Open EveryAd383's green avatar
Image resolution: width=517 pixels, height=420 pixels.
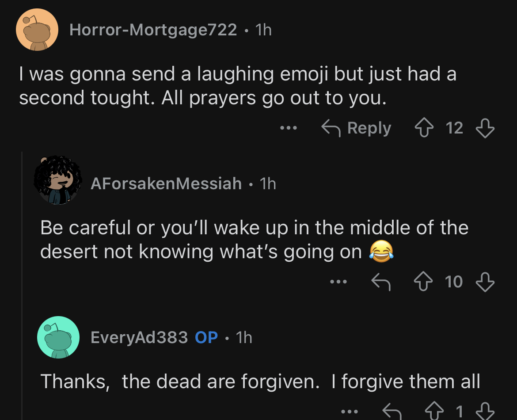click(58, 337)
